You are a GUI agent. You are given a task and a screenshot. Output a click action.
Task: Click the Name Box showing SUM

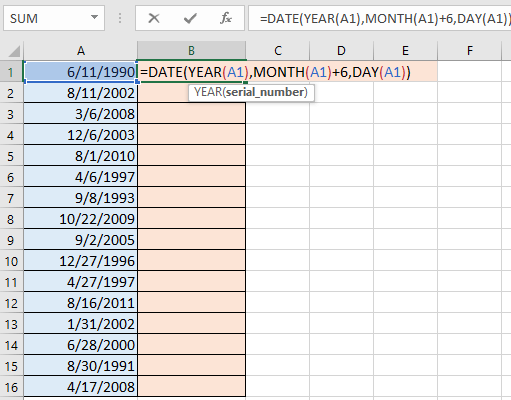[54, 18]
